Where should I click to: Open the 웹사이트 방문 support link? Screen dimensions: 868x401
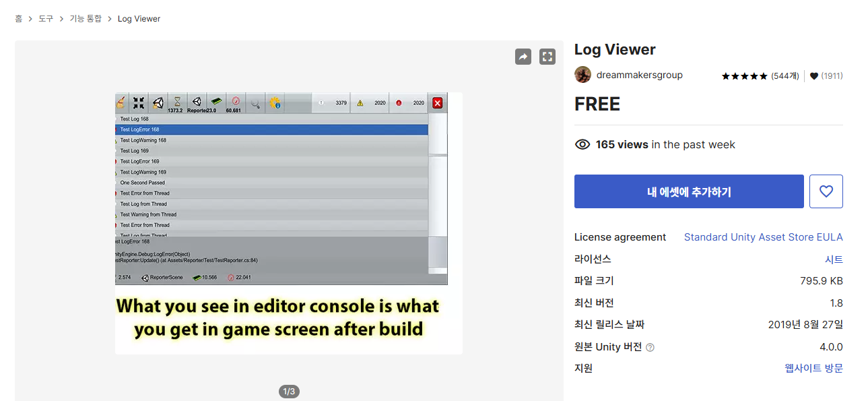click(814, 368)
